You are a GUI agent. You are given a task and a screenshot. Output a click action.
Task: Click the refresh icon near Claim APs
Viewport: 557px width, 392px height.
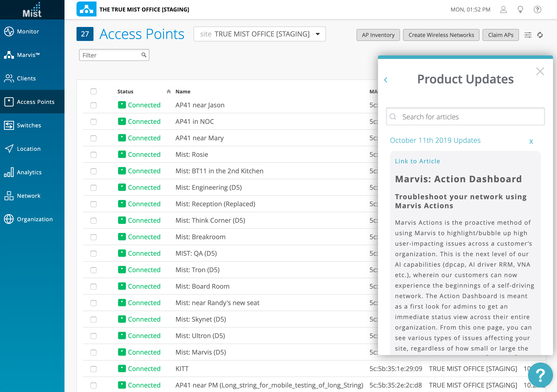point(540,35)
